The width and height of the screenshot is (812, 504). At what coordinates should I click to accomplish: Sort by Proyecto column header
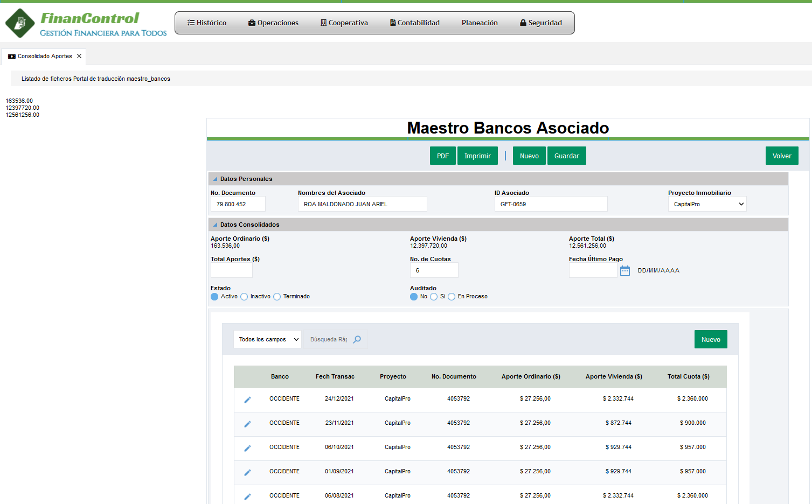pos(393,376)
